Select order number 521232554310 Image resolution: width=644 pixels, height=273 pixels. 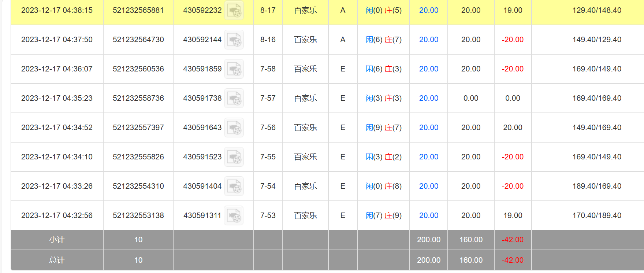tap(138, 186)
